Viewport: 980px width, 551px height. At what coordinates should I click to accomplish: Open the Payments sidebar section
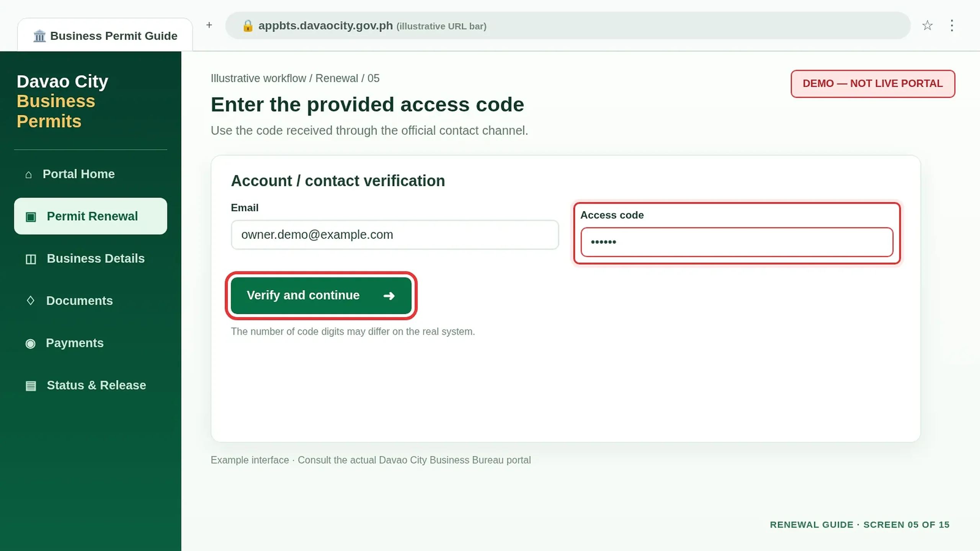pos(90,343)
